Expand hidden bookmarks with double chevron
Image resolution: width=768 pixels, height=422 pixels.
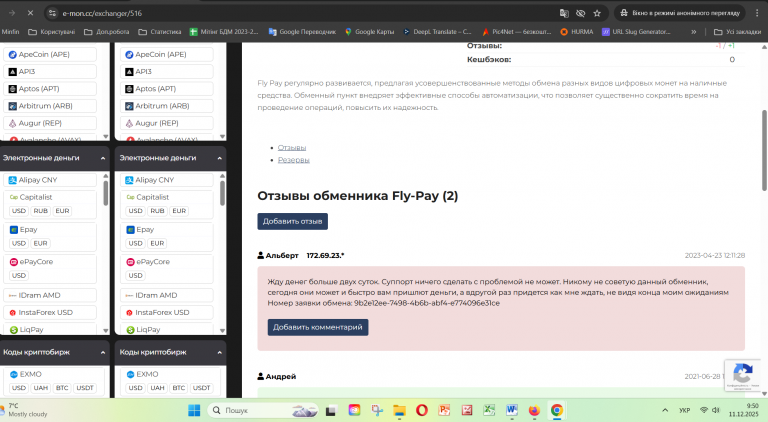(694, 32)
